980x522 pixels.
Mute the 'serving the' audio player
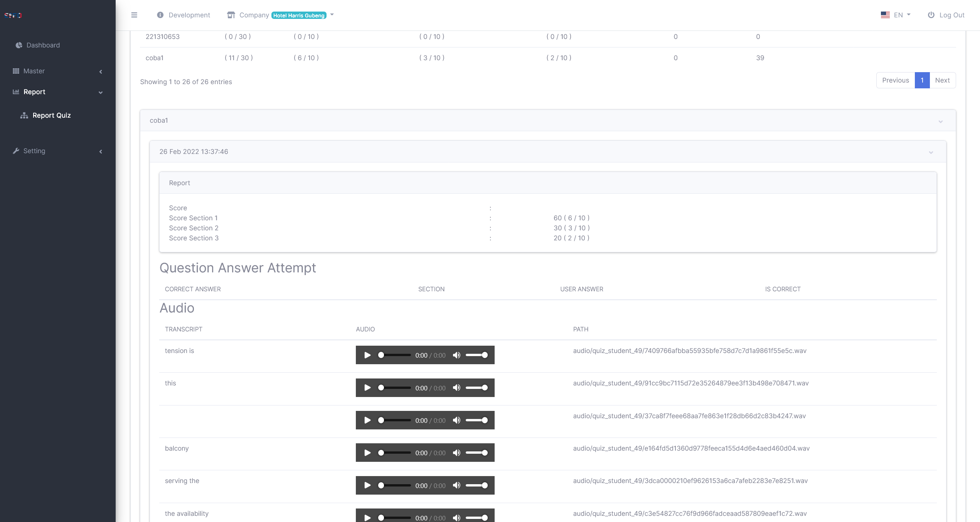456,485
